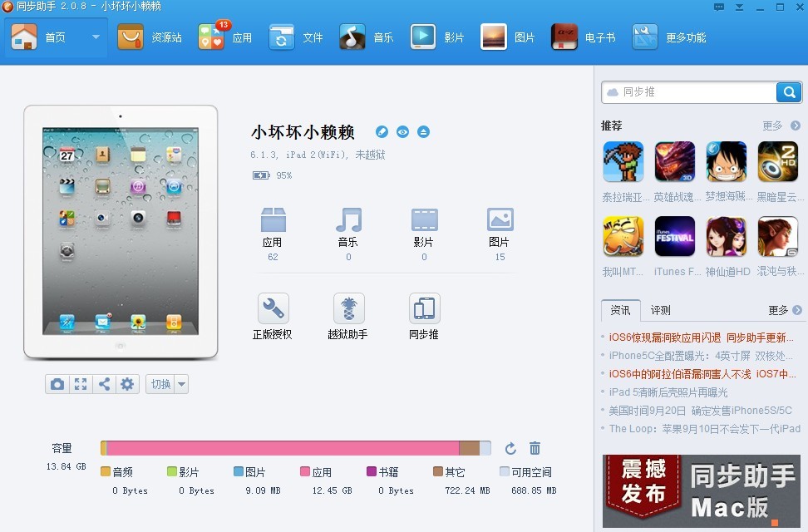The height and width of the screenshot is (532, 808).
Task: Click the fullscreen expand button below iPad
Action: (x=81, y=384)
